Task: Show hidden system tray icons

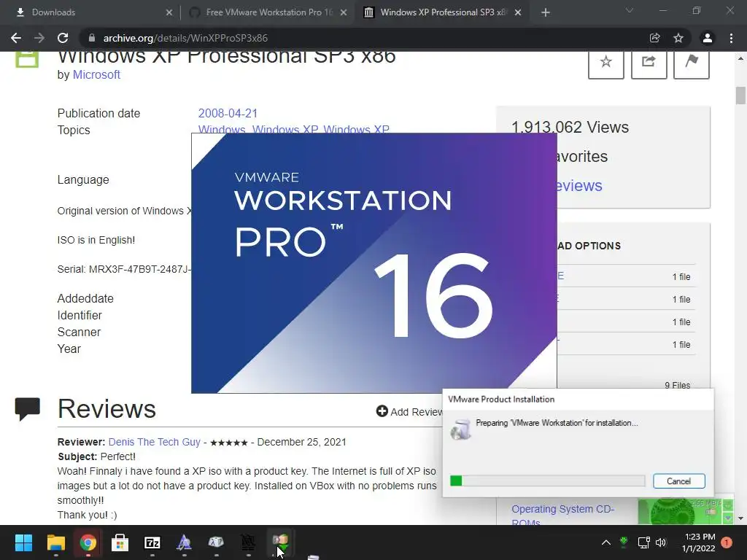Action: pyautogui.click(x=606, y=542)
